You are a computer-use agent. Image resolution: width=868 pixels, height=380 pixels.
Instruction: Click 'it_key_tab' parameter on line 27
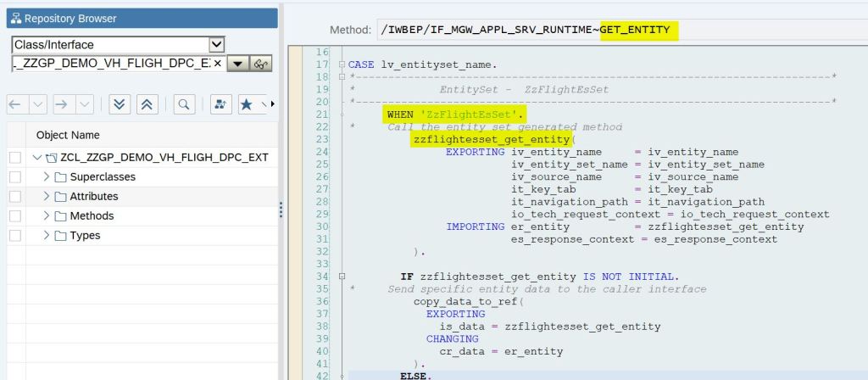543,189
